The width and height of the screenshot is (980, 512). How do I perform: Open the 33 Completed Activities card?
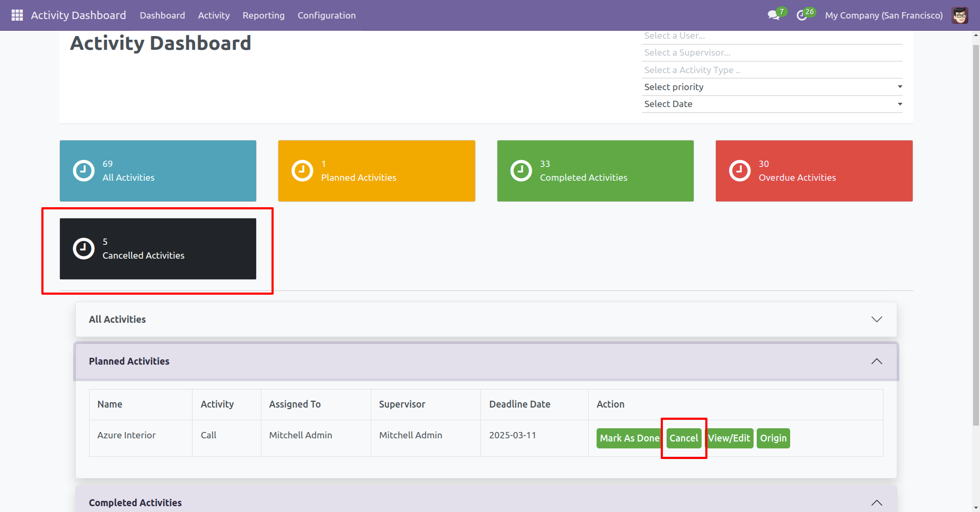click(596, 171)
